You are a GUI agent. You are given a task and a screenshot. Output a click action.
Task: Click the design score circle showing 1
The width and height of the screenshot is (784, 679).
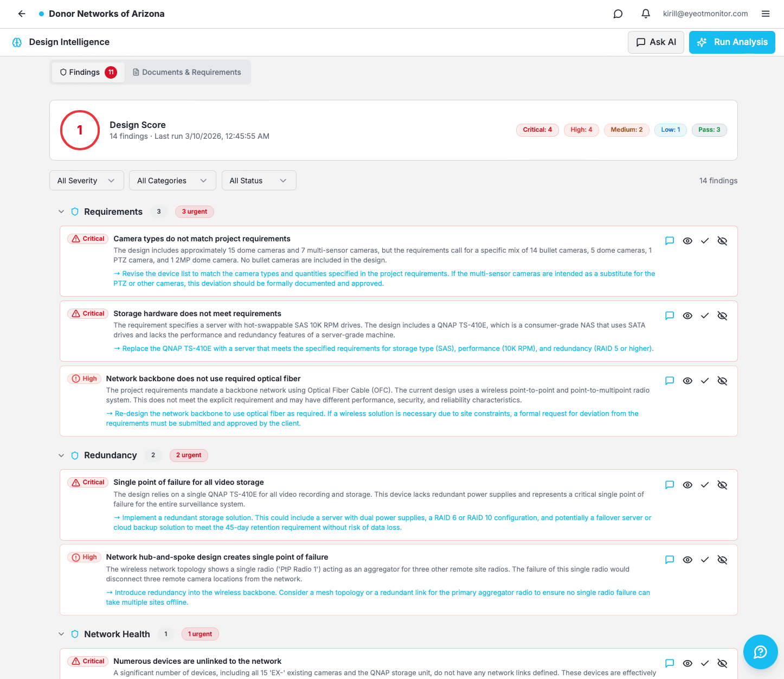[80, 130]
